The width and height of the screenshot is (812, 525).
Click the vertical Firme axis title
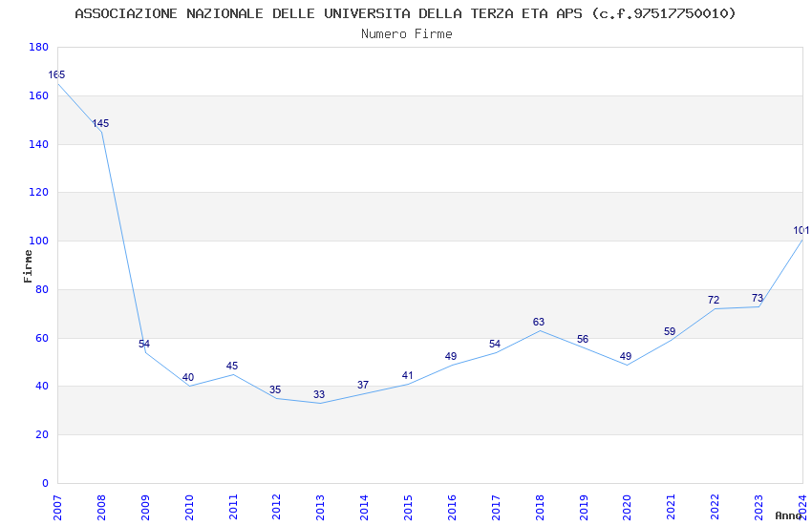click(x=28, y=266)
